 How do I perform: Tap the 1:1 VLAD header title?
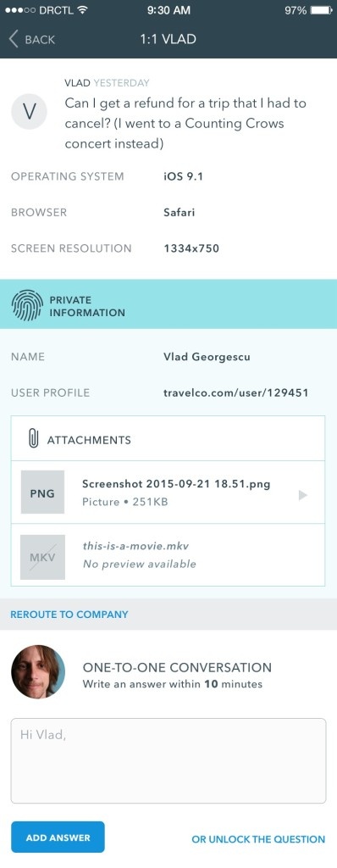click(x=168, y=39)
